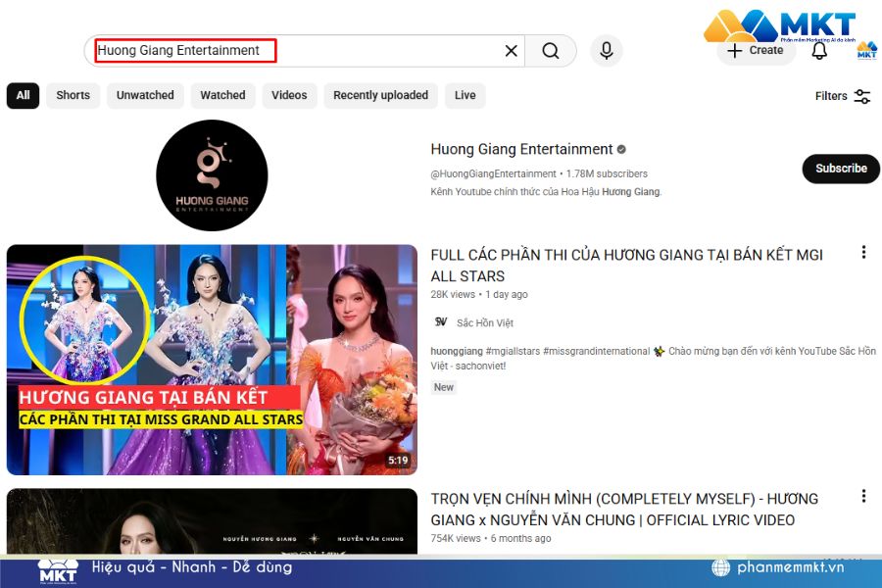Click the 1.78M subscribers text
882x588 pixels.
pyautogui.click(x=607, y=173)
